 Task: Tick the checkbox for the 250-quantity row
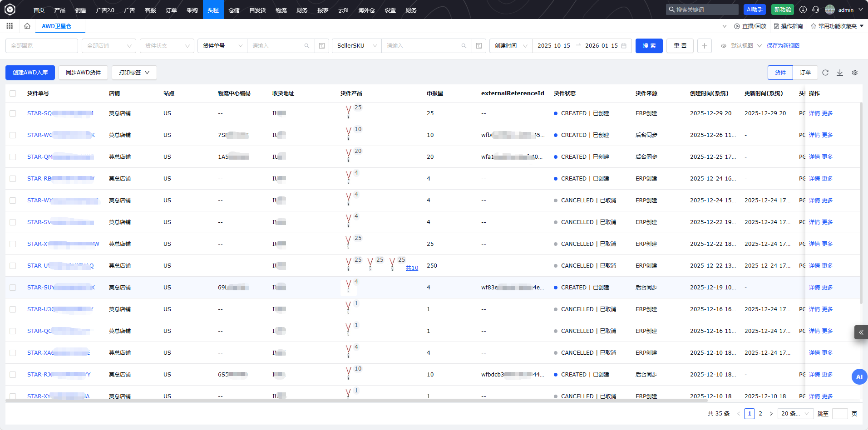[13, 266]
